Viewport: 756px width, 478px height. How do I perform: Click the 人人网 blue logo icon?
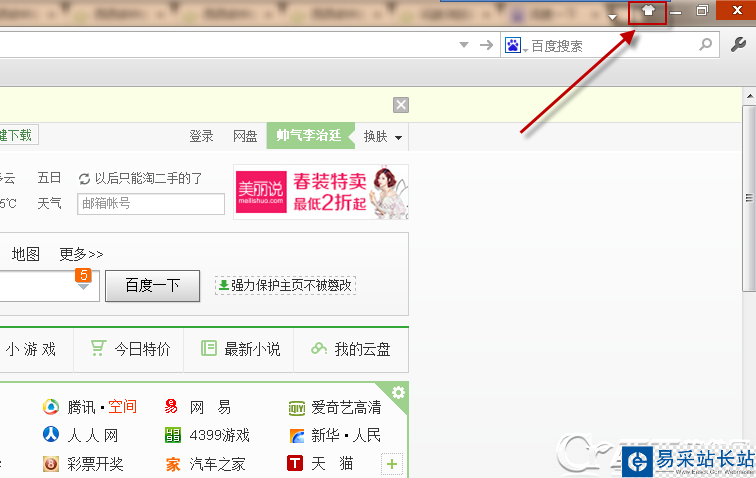[x=51, y=435]
